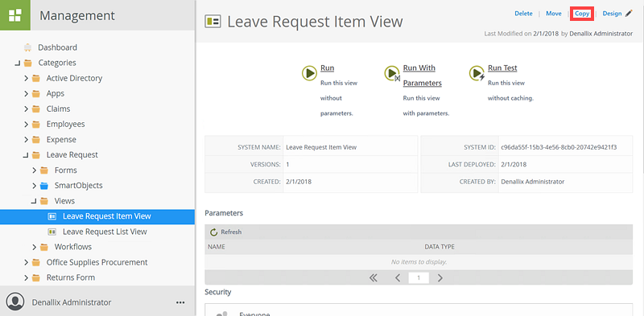Click the green K2 app grid icon
Image resolution: width=644 pixels, height=316 pixels.
(x=15, y=15)
